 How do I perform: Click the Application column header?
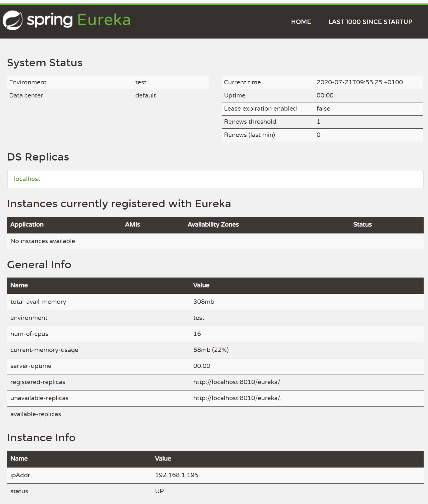point(27,225)
